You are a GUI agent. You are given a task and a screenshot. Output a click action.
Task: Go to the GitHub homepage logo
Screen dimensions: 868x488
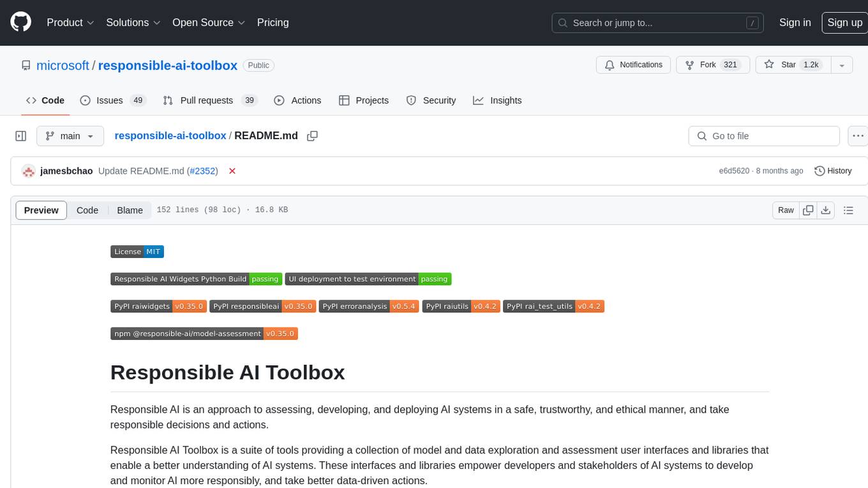pos(21,22)
